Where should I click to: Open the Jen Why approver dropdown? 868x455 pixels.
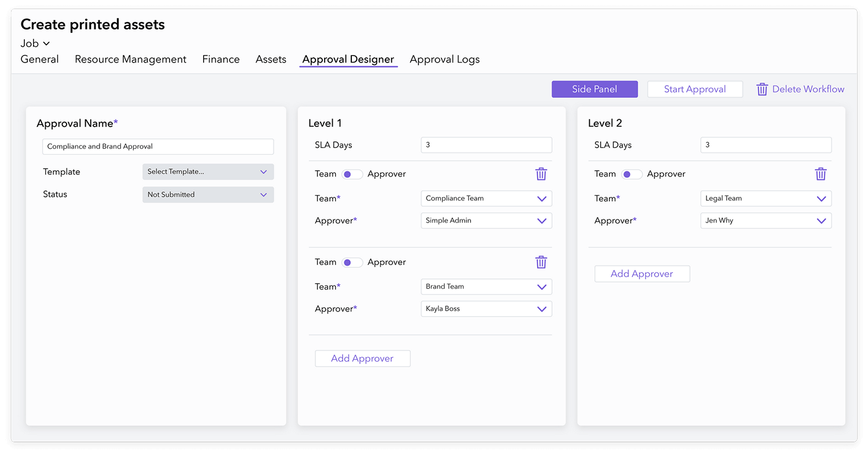coord(766,221)
